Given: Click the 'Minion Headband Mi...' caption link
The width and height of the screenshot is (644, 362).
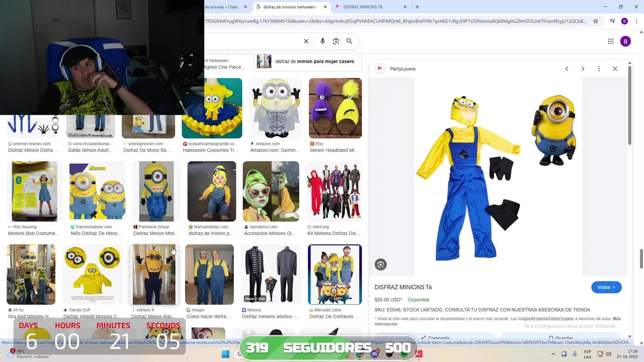Looking at the screenshot, I should click(x=334, y=150).
